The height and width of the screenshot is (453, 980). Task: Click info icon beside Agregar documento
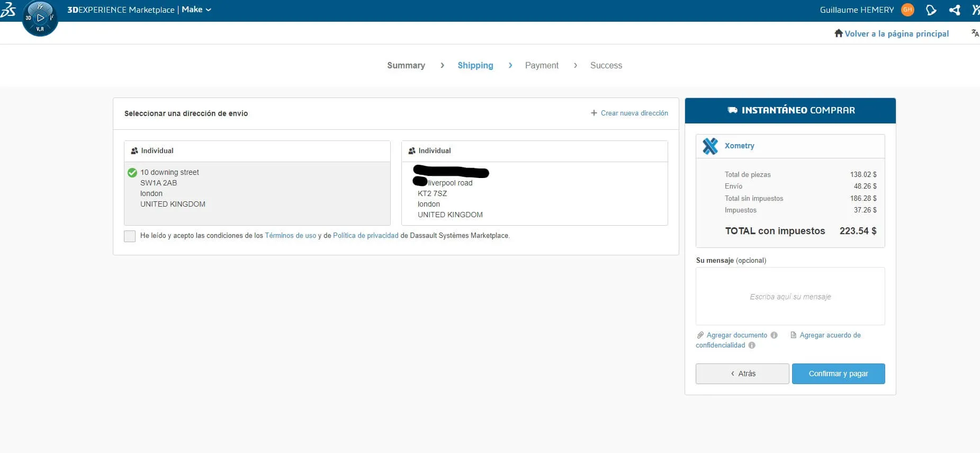(774, 335)
